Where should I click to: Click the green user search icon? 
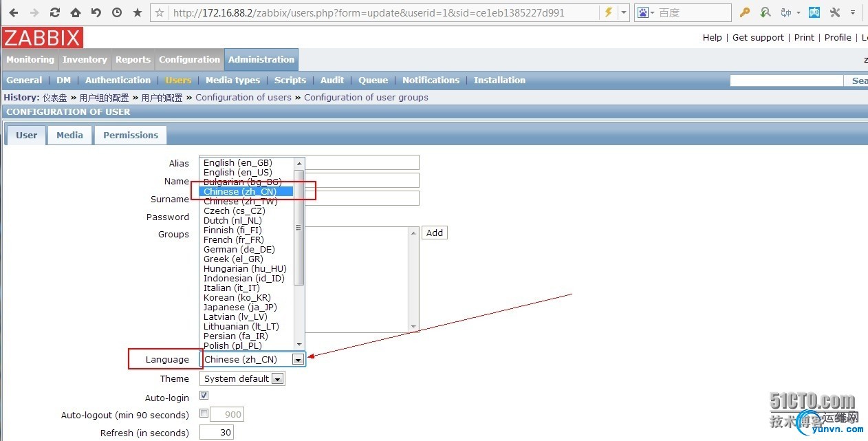(x=766, y=12)
